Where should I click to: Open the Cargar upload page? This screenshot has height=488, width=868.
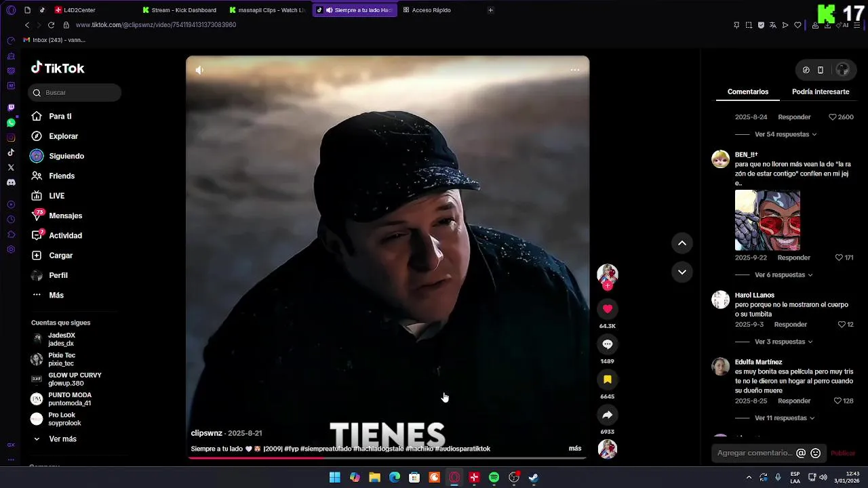point(52,256)
